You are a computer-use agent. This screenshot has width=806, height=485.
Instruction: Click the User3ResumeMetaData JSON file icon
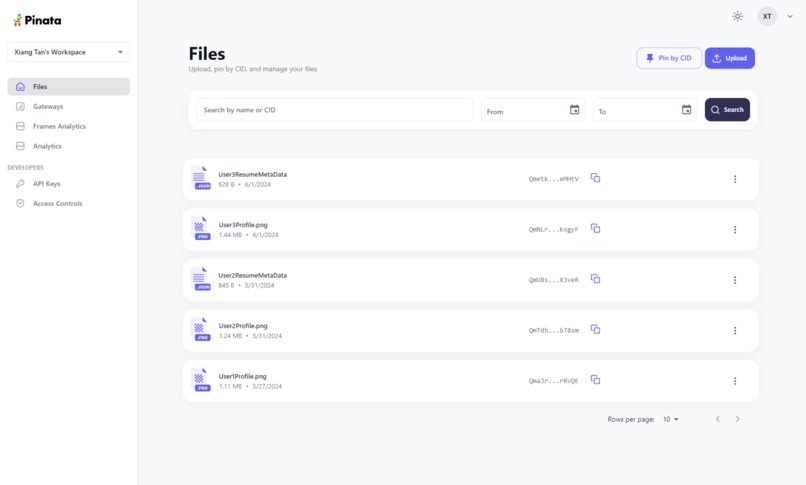pos(200,178)
